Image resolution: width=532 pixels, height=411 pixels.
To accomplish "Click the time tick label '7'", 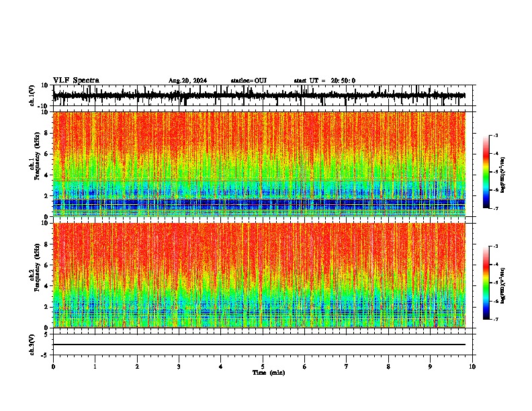I will point(347,367).
